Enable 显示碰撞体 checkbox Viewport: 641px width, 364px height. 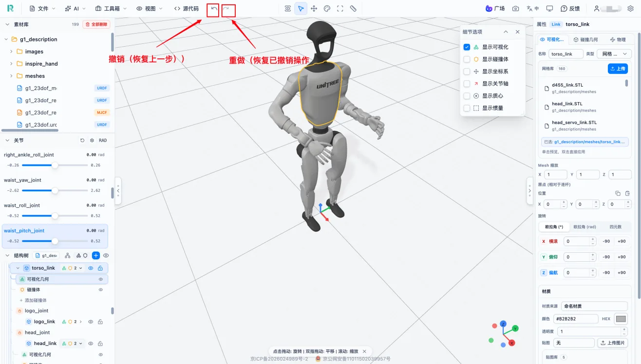pos(467,59)
